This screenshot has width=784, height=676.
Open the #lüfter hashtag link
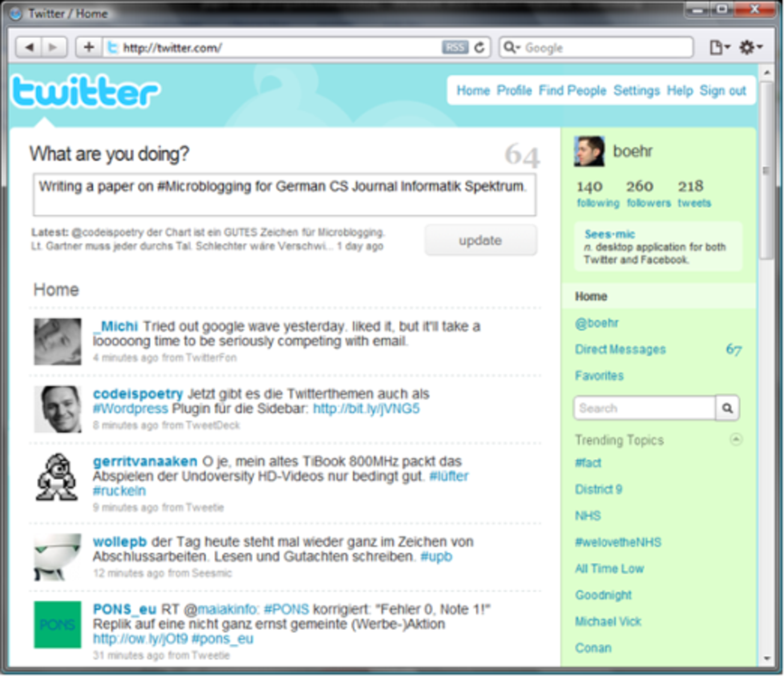click(449, 476)
